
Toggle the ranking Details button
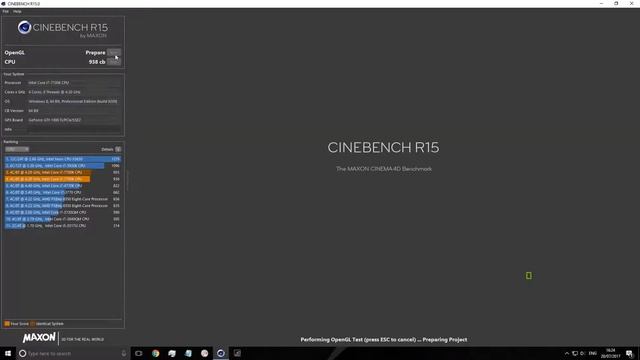click(x=118, y=149)
